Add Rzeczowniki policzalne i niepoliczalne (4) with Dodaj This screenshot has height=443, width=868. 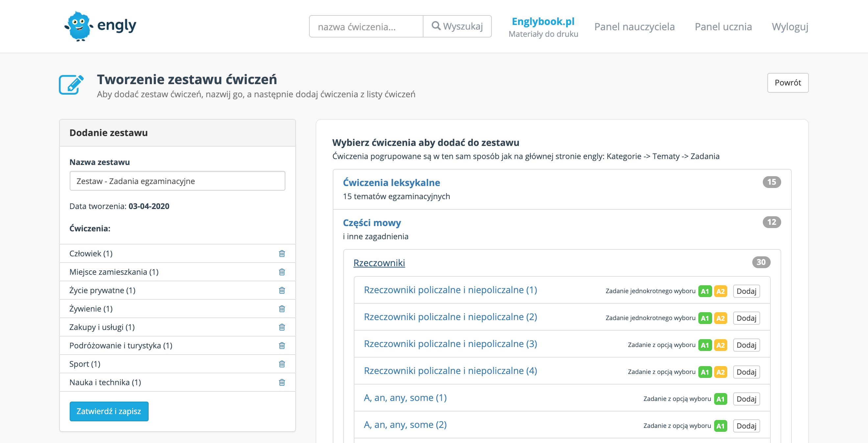tap(746, 372)
